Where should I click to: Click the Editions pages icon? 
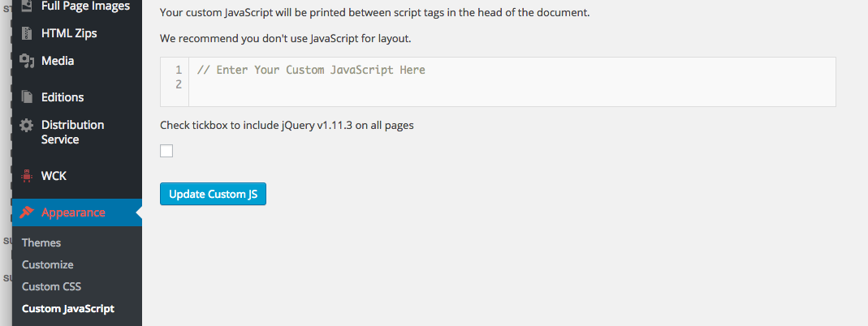(x=27, y=97)
